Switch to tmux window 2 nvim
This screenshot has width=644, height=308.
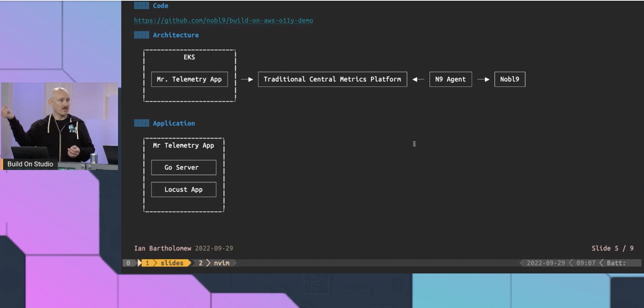tap(215, 263)
